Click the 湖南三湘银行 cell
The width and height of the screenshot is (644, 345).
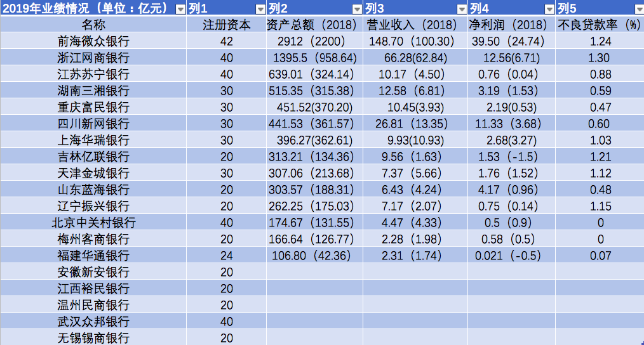click(x=93, y=90)
